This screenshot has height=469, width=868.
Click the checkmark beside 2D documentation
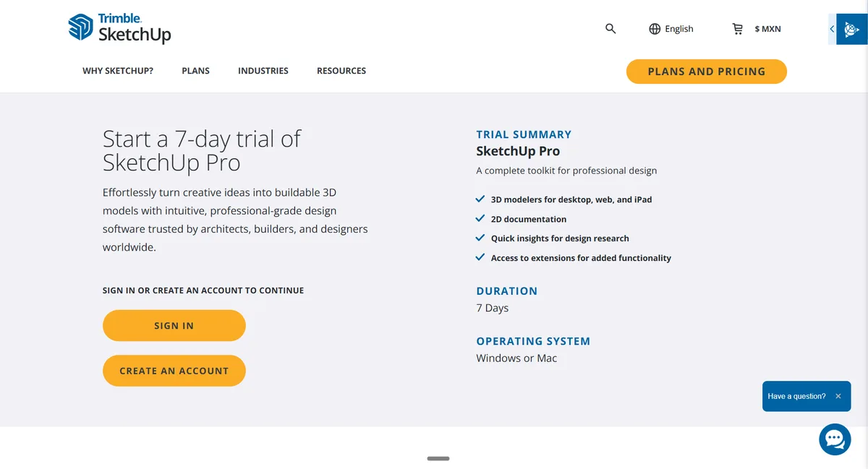pyautogui.click(x=480, y=218)
